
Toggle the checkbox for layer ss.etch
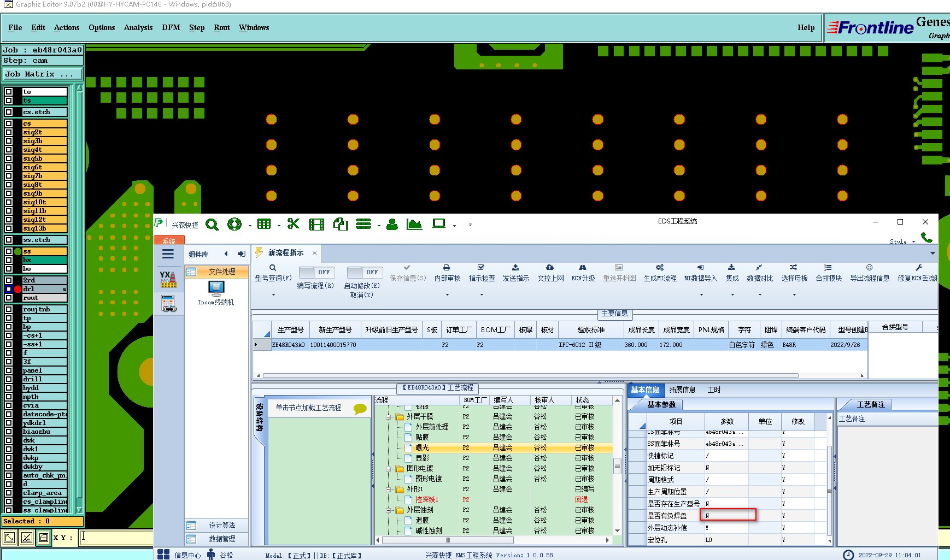pos(9,240)
